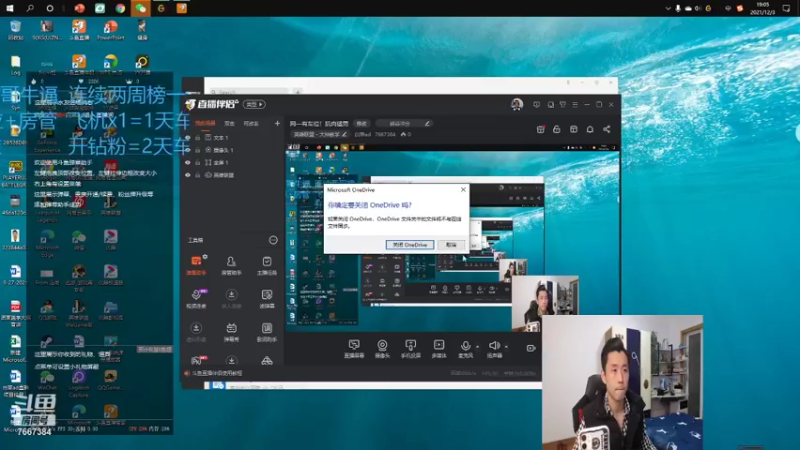Open taskbar search magnifier
The width and height of the screenshot is (800, 450).
(30, 8)
